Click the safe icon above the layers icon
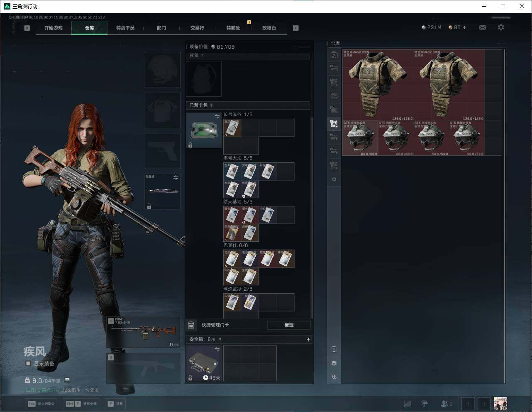The width and height of the screenshot is (532, 412). (334, 349)
